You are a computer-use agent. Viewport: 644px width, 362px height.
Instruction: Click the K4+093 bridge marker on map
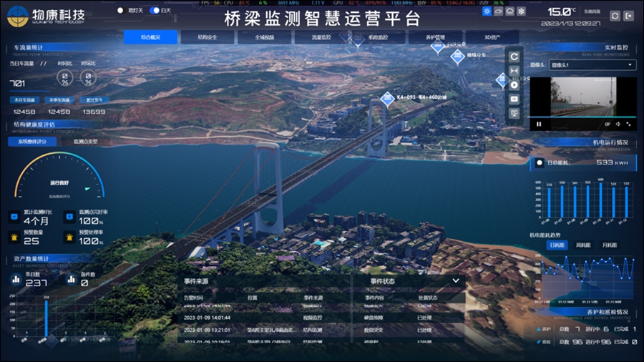coord(387,98)
